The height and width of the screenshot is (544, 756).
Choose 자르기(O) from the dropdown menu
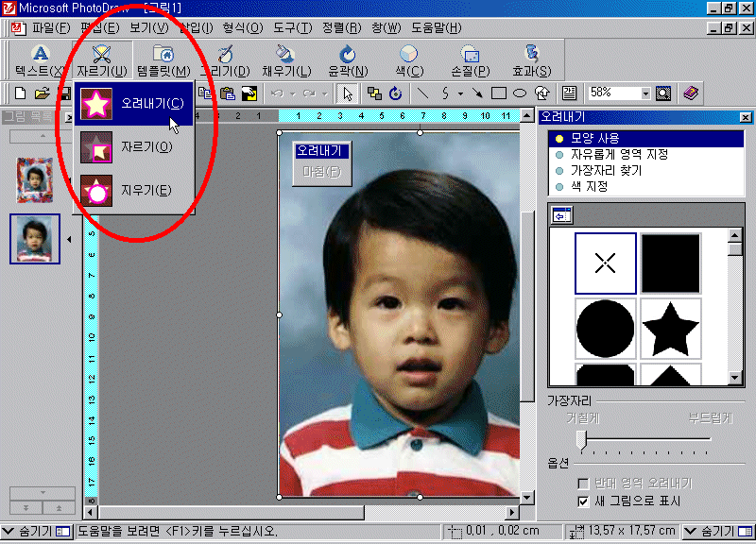146,147
